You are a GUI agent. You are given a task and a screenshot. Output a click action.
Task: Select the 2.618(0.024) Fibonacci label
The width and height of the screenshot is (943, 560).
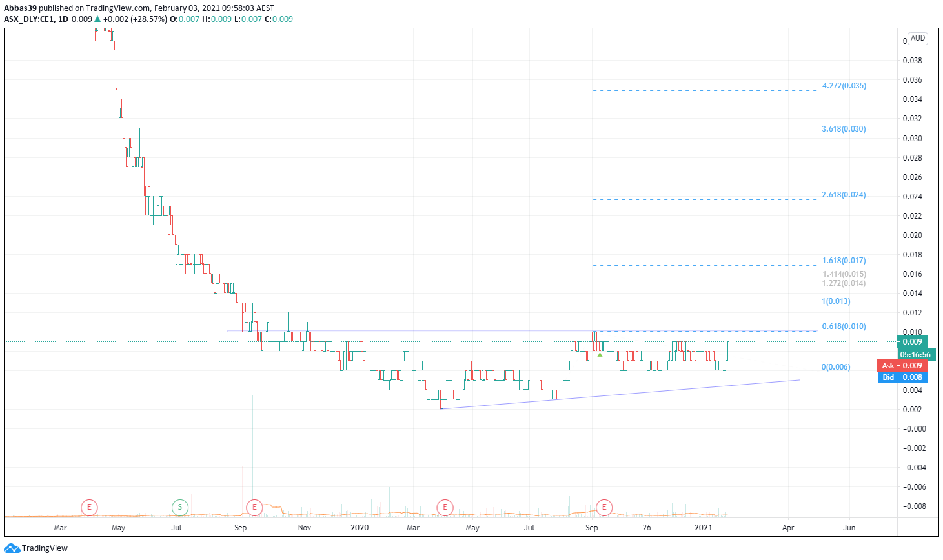844,195
